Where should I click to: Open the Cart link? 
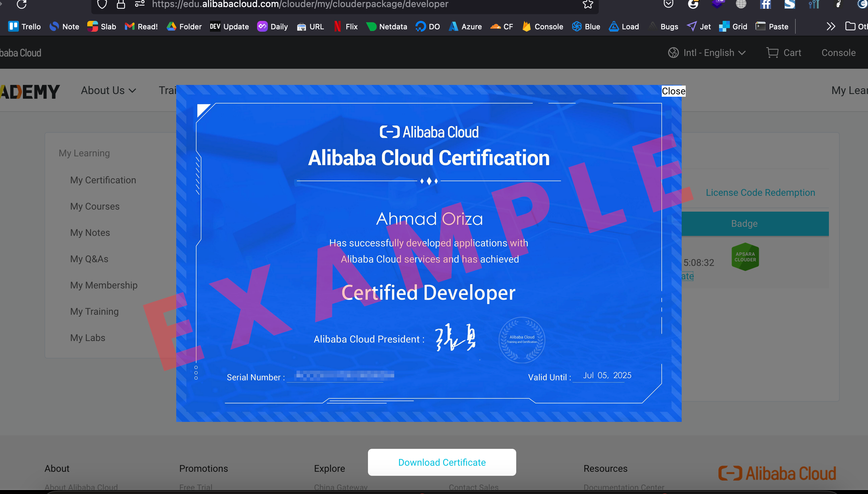point(783,53)
